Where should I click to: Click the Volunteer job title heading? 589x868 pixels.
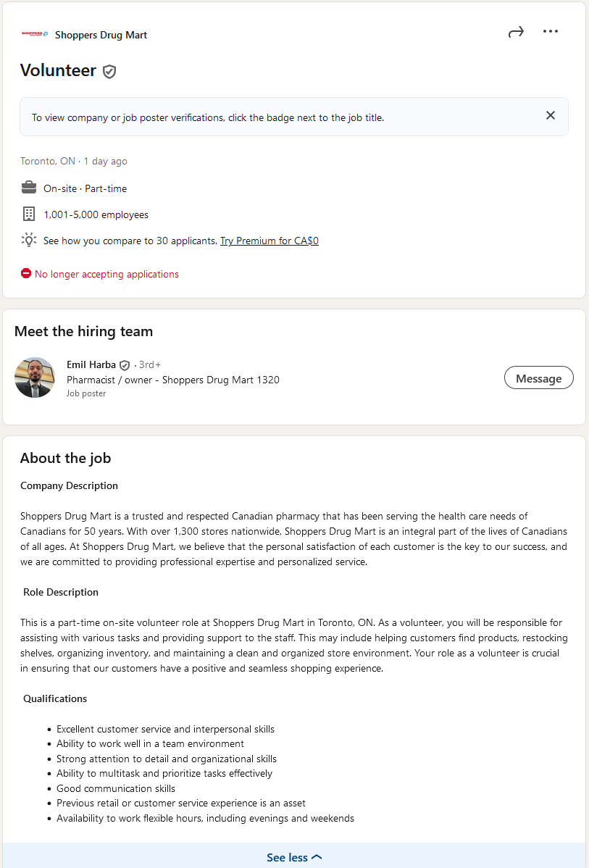[58, 70]
